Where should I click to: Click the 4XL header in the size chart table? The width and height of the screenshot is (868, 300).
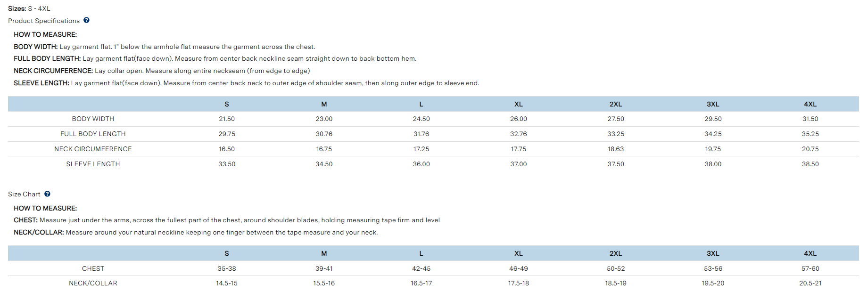click(x=810, y=254)
